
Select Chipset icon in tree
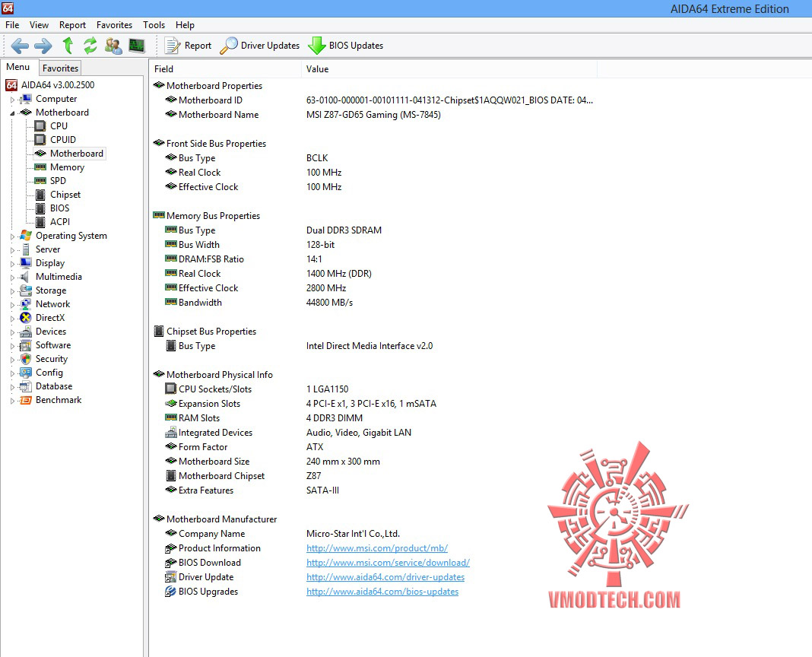(x=40, y=195)
